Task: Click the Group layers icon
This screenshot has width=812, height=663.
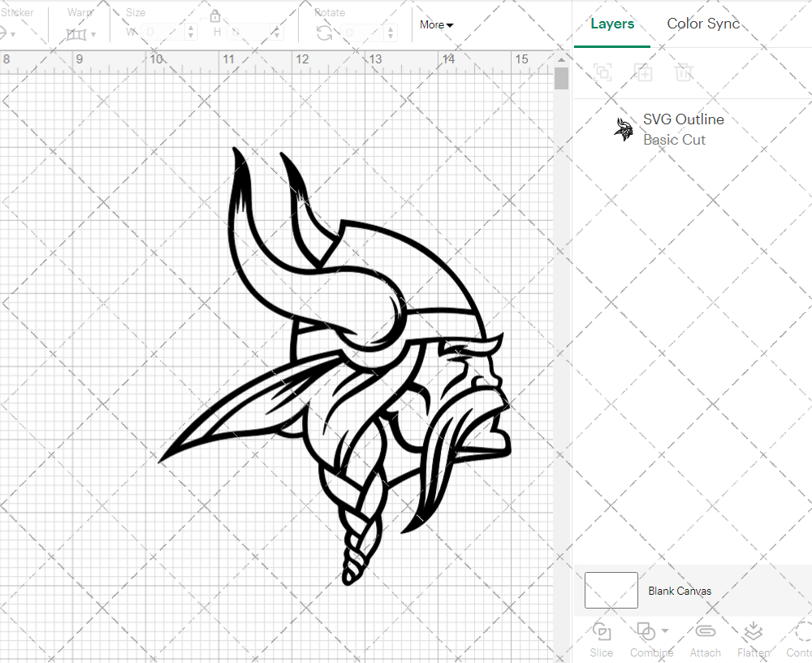Action: pyautogui.click(x=603, y=72)
